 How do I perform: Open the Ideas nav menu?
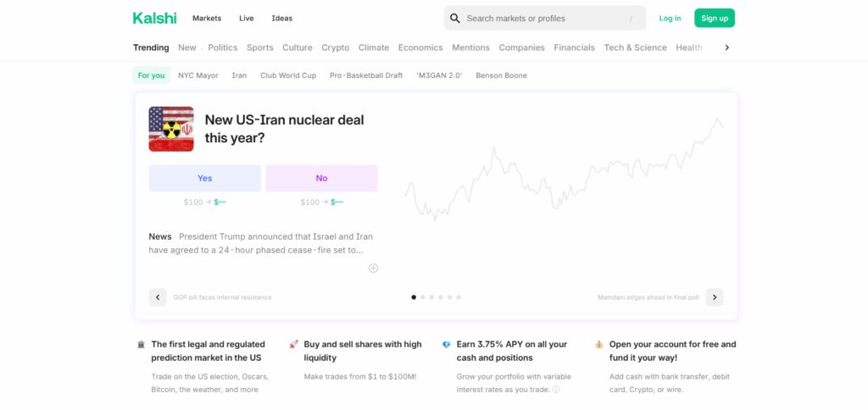click(281, 19)
